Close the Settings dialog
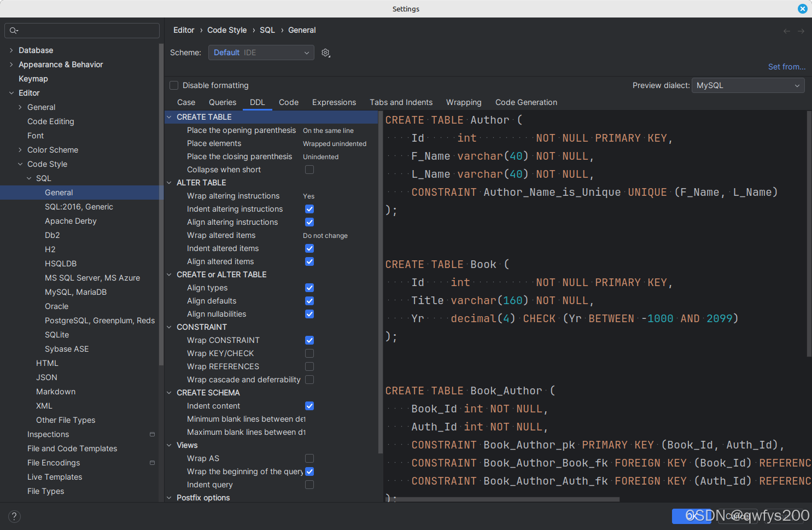 (802, 9)
